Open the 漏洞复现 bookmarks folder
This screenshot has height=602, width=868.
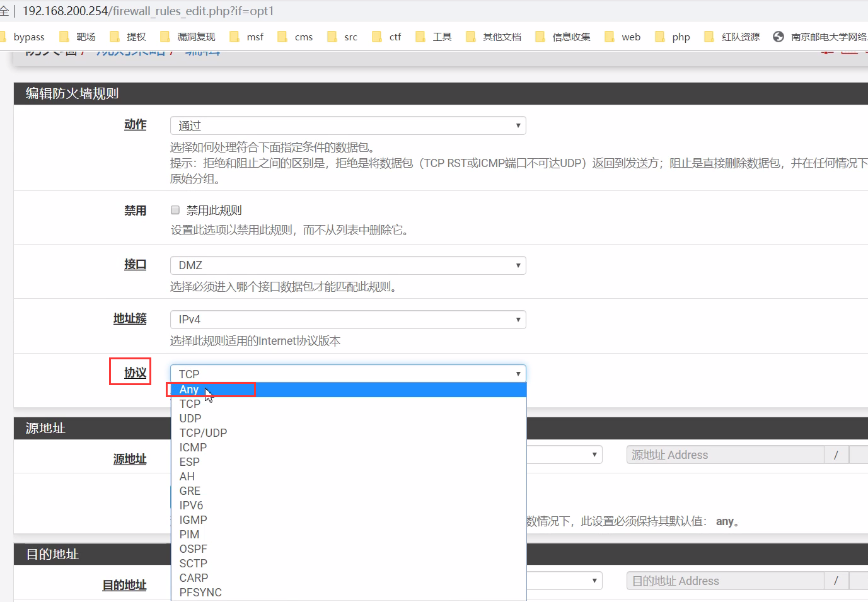196,37
